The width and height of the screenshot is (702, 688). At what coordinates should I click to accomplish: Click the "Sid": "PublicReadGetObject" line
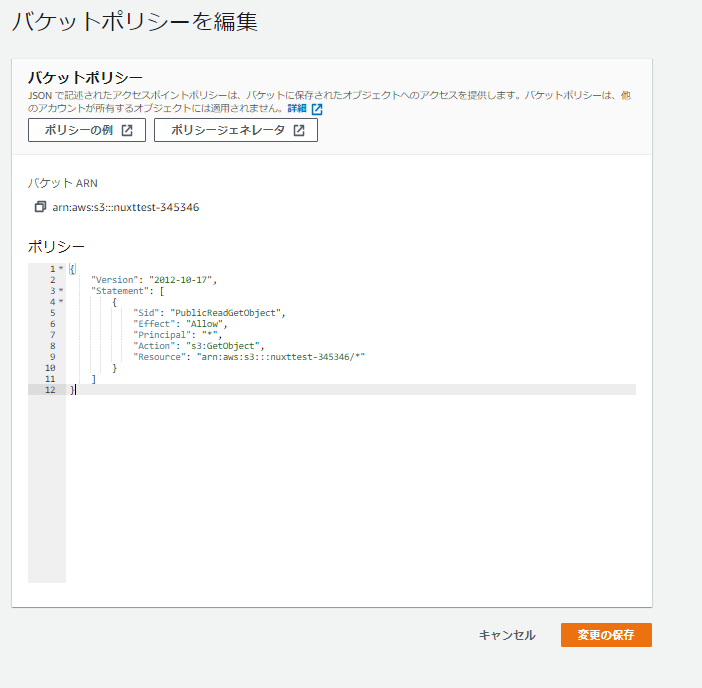tap(209, 313)
